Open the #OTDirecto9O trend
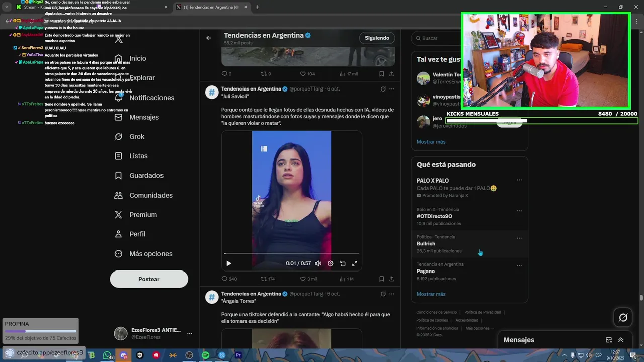This screenshot has width=644, height=362. tap(469, 216)
